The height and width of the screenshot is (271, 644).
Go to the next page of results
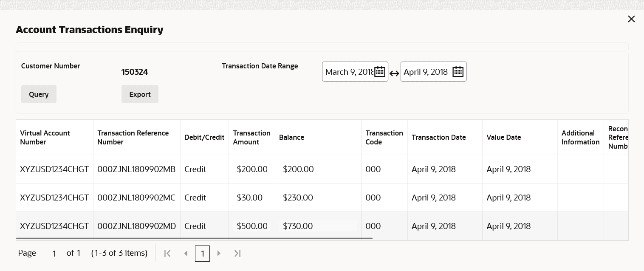[x=219, y=254]
